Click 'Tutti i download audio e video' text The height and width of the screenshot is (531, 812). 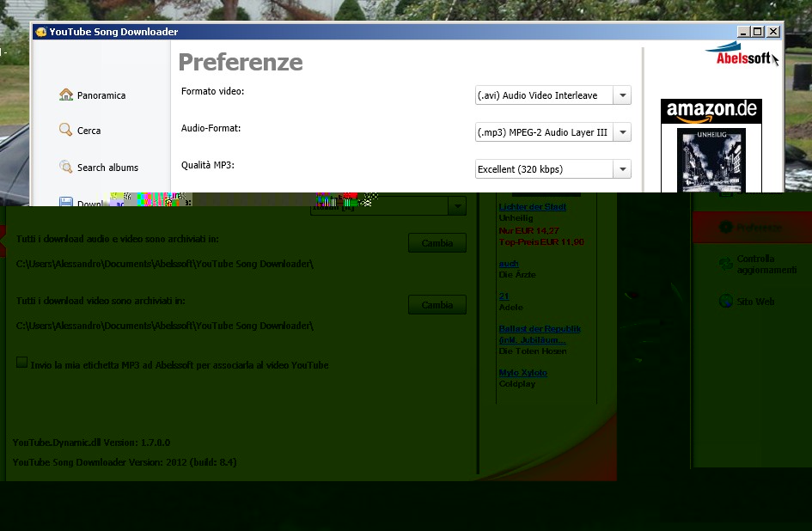coord(117,239)
